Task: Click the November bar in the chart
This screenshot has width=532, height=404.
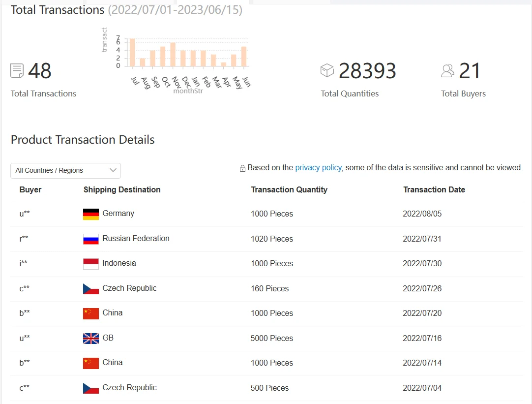Action: pos(173,55)
